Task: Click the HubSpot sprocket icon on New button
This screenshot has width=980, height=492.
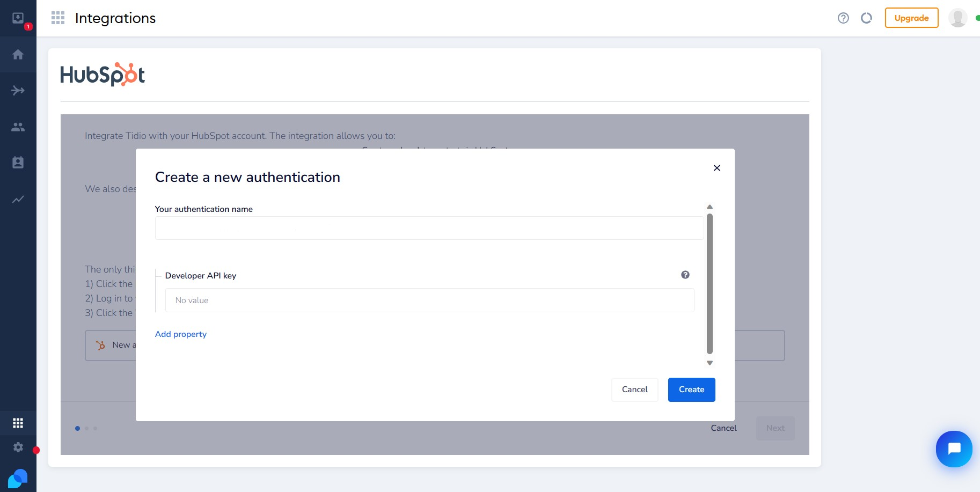Action: (100, 346)
